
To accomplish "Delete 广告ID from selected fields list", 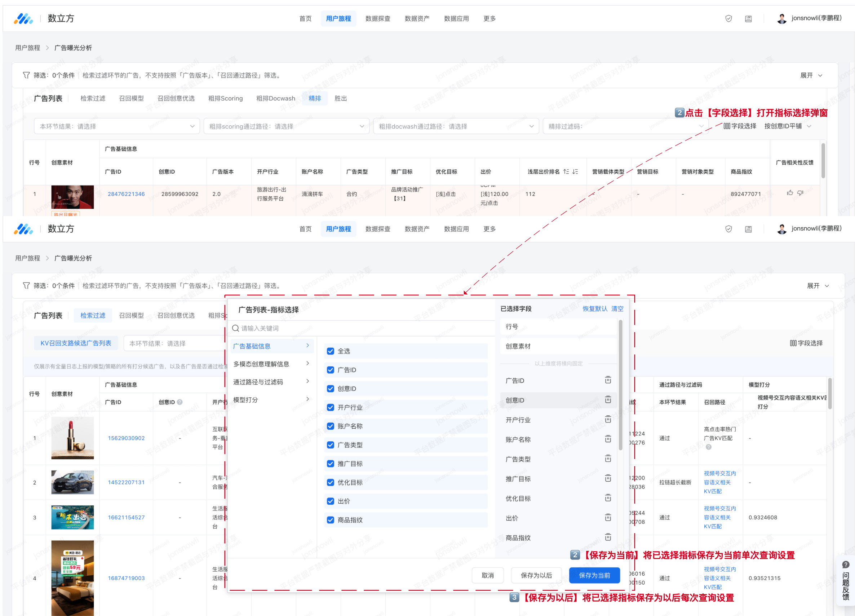I will [x=608, y=380].
